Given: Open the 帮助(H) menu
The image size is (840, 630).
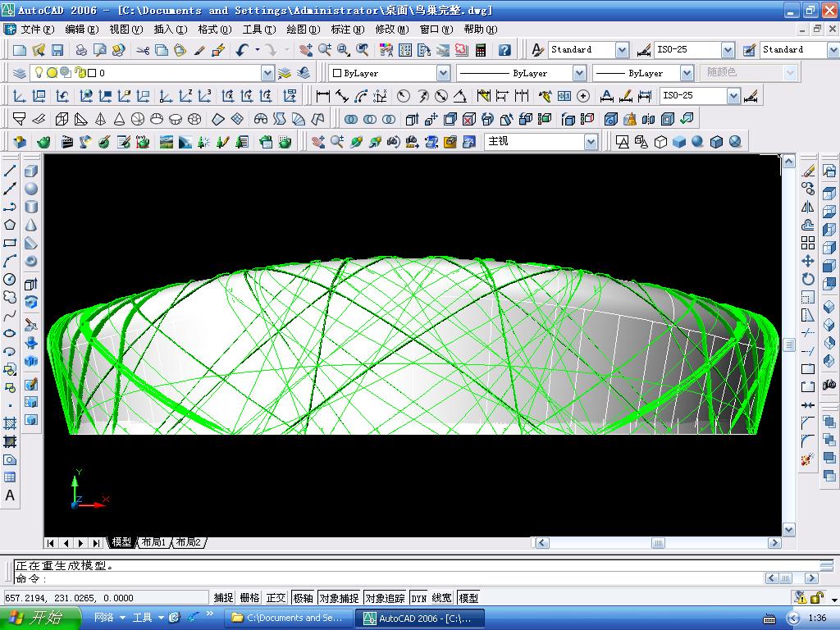Looking at the screenshot, I should [481, 30].
